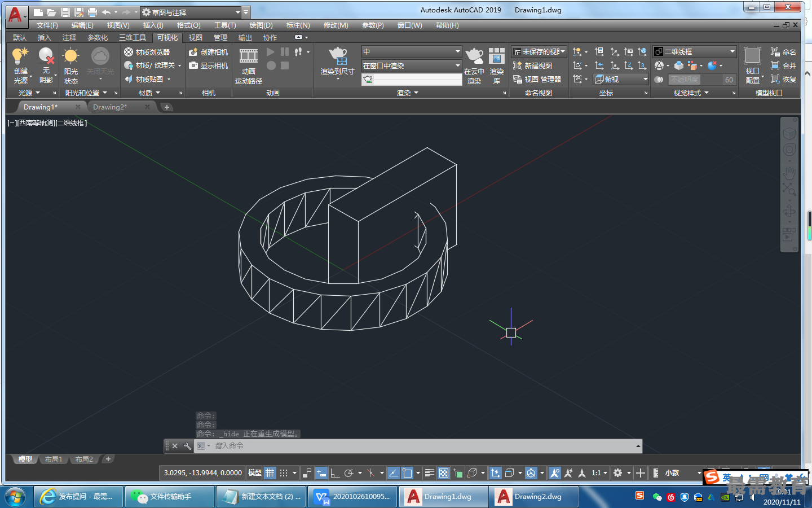The image size is (812, 508).
Task: Click the visual style x-ray effect sphere icon
Action: [659, 80]
